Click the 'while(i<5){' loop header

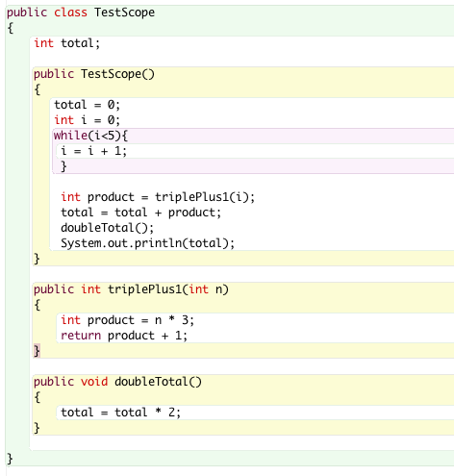click(x=90, y=136)
